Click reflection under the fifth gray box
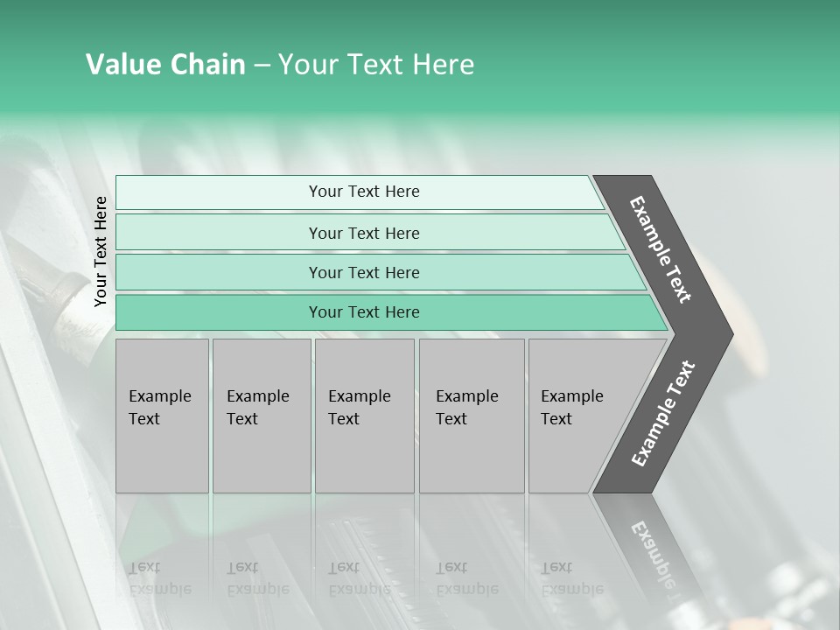The image size is (840, 630). click(x=573, y=560)
